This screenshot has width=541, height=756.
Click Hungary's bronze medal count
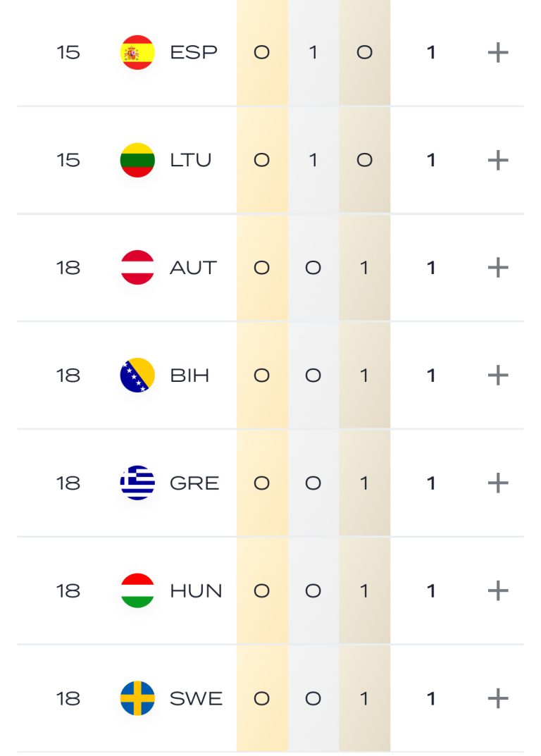click(364, 590)
